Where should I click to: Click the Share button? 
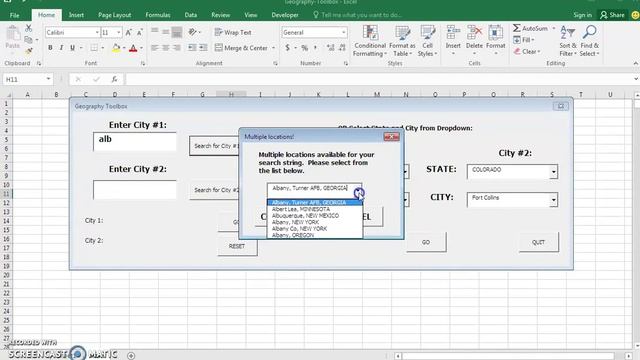(612, 15)
